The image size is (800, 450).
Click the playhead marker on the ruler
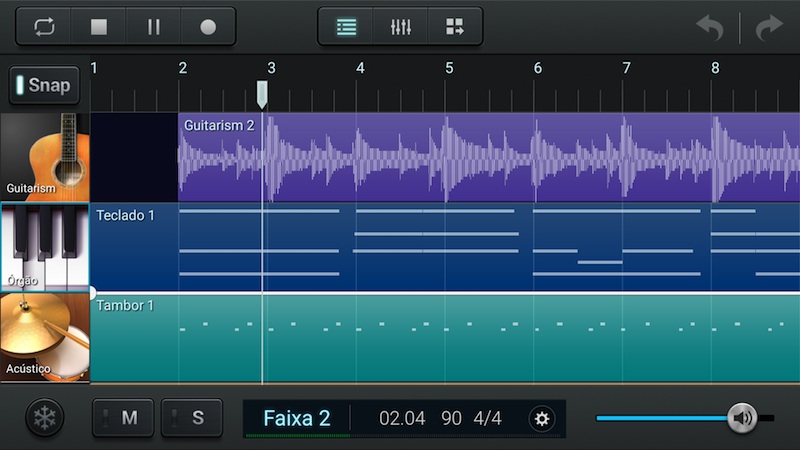point(262,94)
